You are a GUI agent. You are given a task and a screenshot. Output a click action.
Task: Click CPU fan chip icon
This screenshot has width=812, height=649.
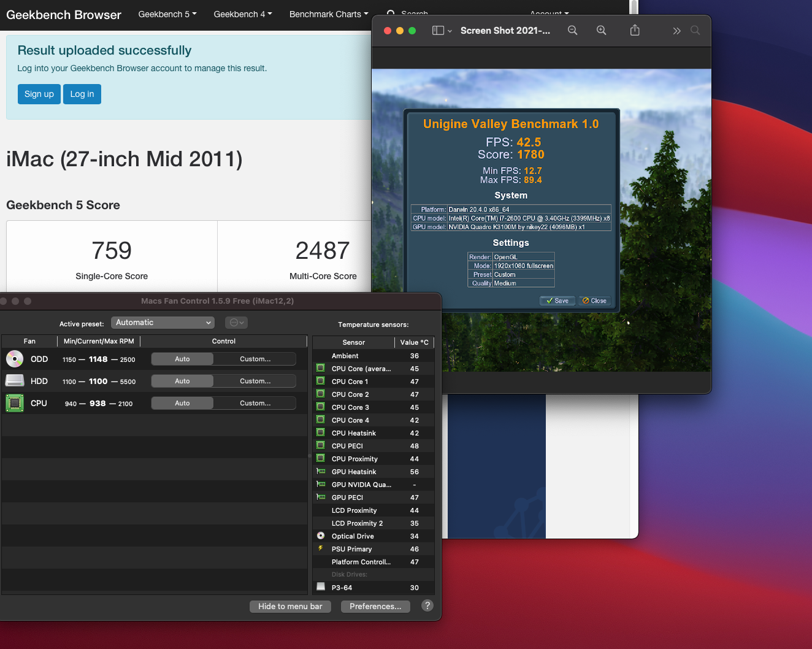pos(15,403)
